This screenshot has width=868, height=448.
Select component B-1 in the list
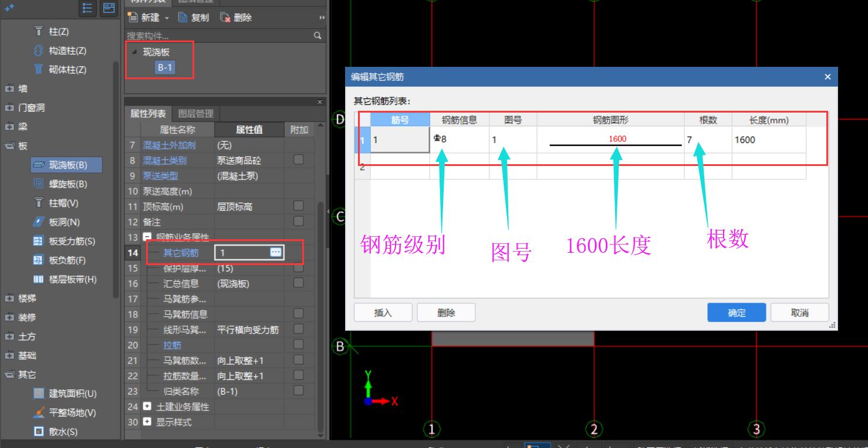(165, 67)
